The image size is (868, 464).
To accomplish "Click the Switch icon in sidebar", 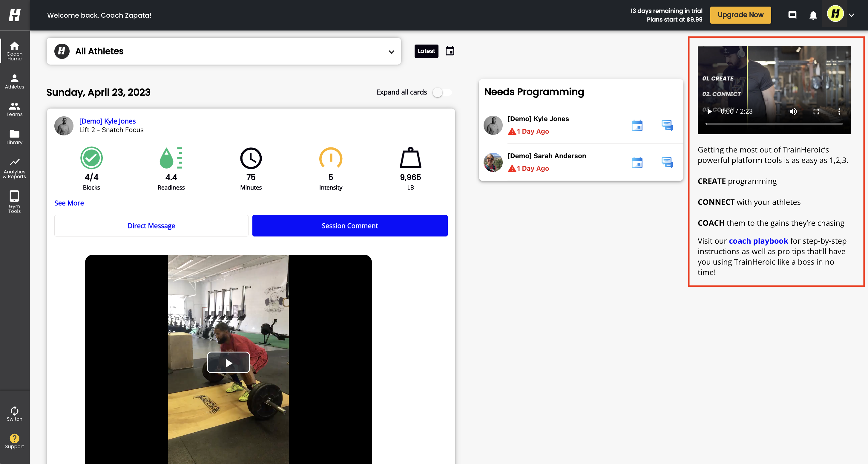I will point(15,414).
